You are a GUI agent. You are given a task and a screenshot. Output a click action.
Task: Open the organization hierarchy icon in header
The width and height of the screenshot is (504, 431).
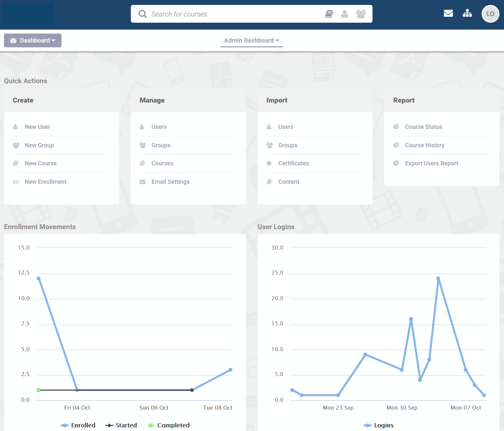click(467, 13)
